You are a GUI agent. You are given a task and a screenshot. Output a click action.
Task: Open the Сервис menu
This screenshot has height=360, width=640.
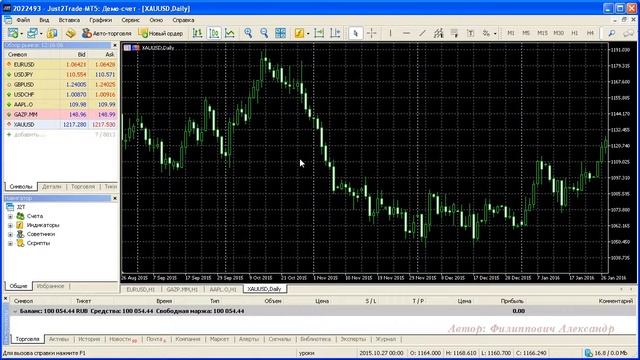131,20
